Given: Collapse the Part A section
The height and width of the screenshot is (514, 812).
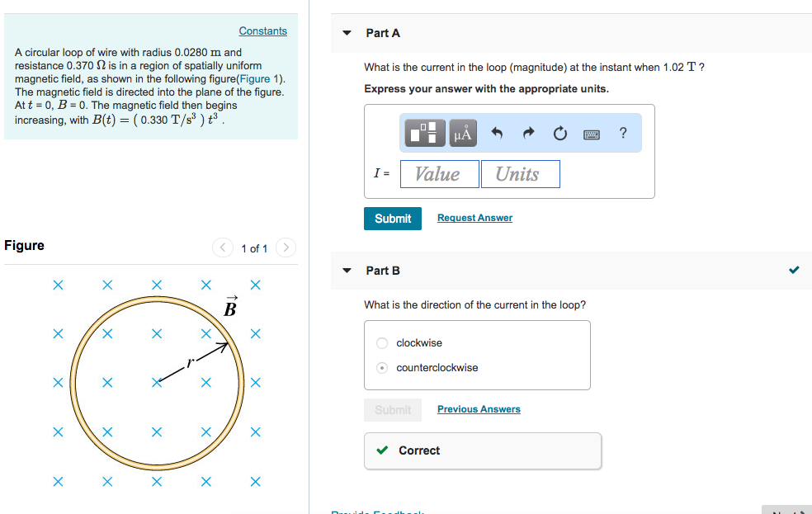Looking at the screenshot, I should tap(346, 33).
